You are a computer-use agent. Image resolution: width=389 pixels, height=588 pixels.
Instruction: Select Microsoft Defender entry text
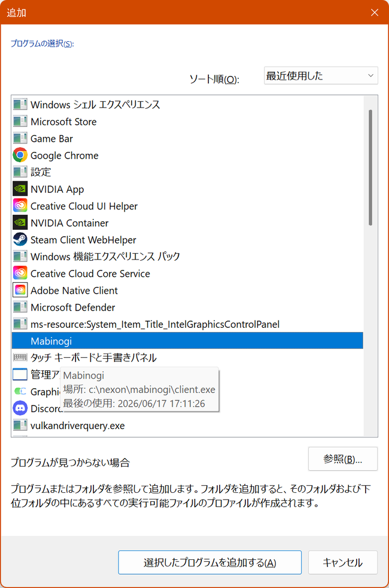[73, 307]
